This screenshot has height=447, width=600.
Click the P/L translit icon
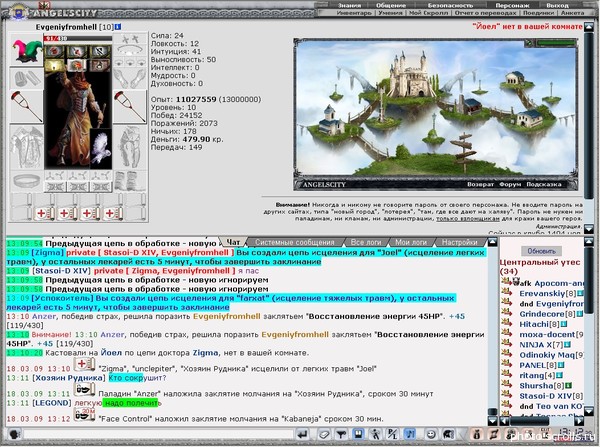pos(393,435)
